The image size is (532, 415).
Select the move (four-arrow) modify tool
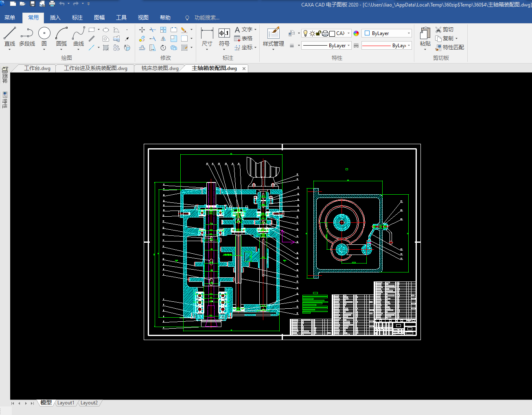[x=142, y=30]
